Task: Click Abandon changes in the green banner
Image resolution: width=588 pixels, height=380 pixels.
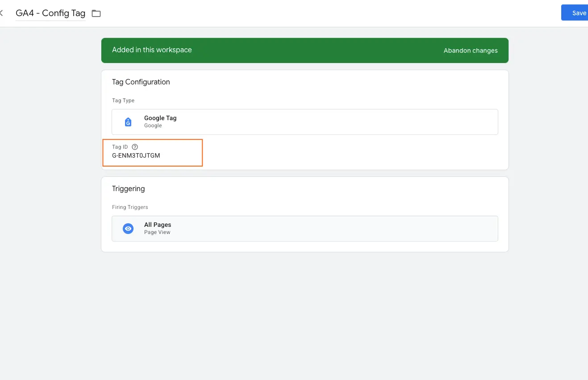Action: pyautogui.click(x=471, y=50)
